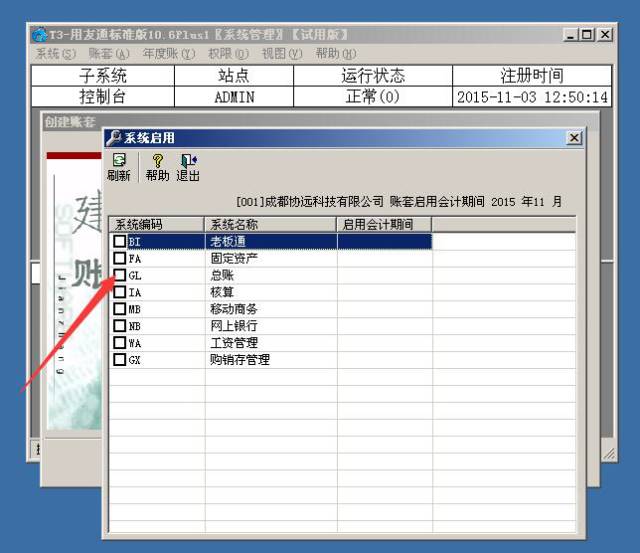Select the 正常(0) status cell
This screenshot has height=553, width=640.
pos(373,97)
